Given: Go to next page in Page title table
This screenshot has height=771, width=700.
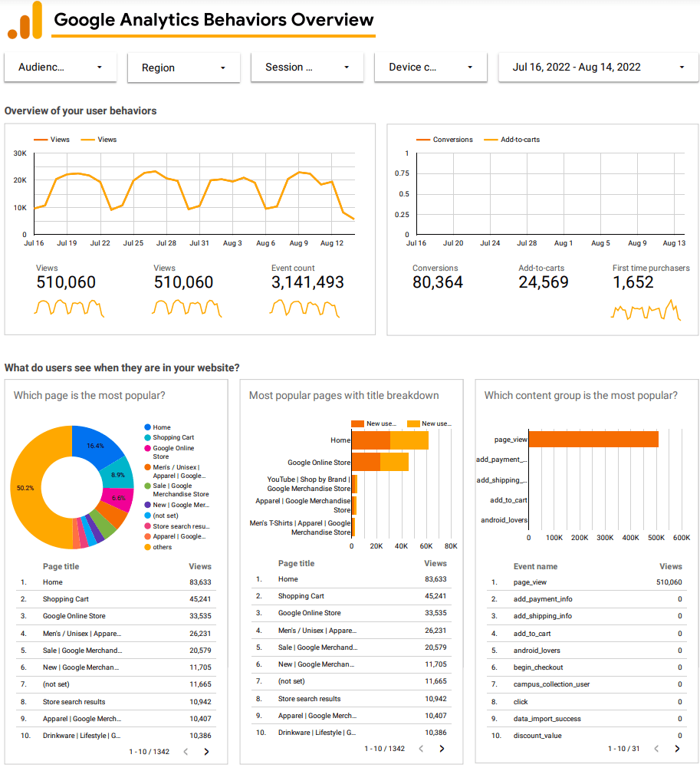Looking at the screenshot, I should tap(206, 752).
